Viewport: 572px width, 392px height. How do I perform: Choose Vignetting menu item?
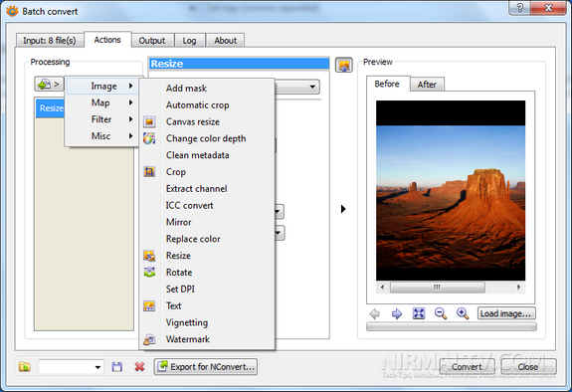(207, 322)
